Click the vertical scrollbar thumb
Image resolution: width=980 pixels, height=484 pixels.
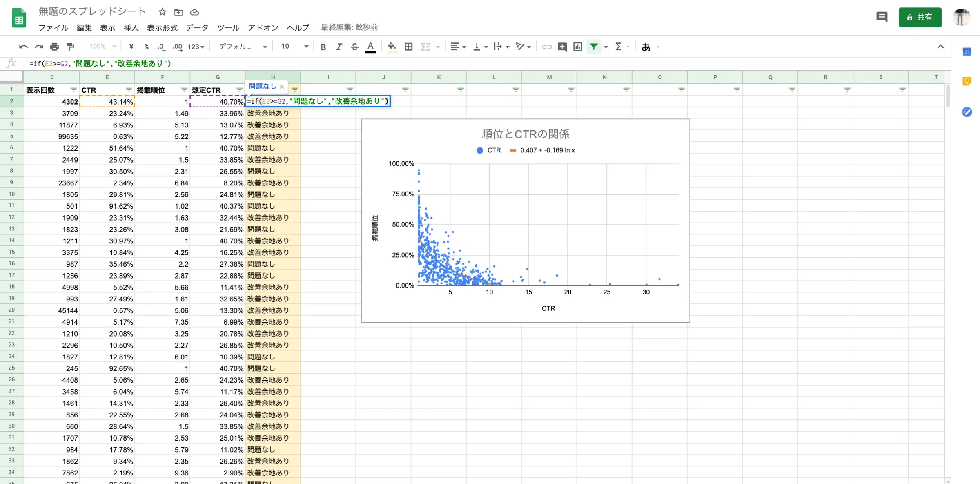947,96
